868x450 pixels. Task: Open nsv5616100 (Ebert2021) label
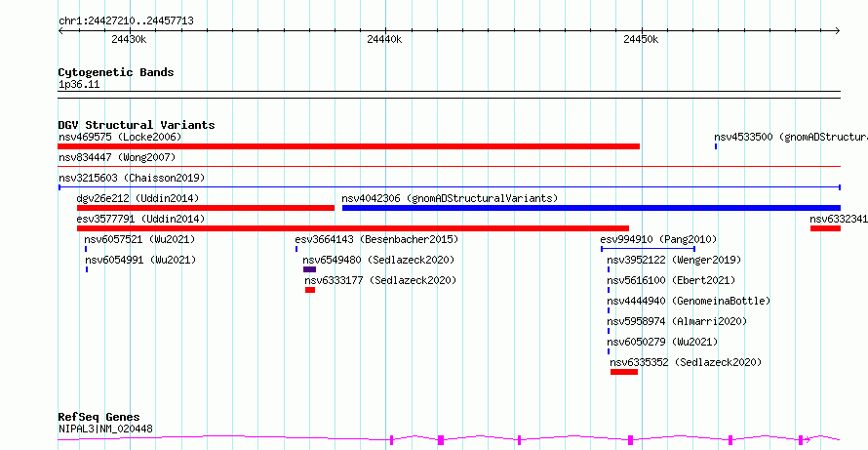click(x=672, y=280)
